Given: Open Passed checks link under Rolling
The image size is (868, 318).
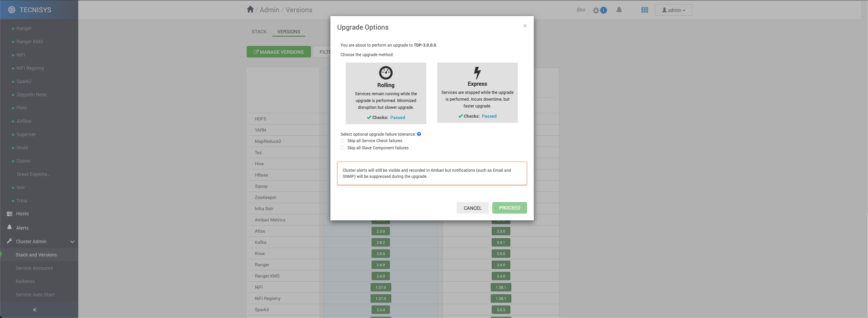Looking at the screenshot, I should pos(397,118).
